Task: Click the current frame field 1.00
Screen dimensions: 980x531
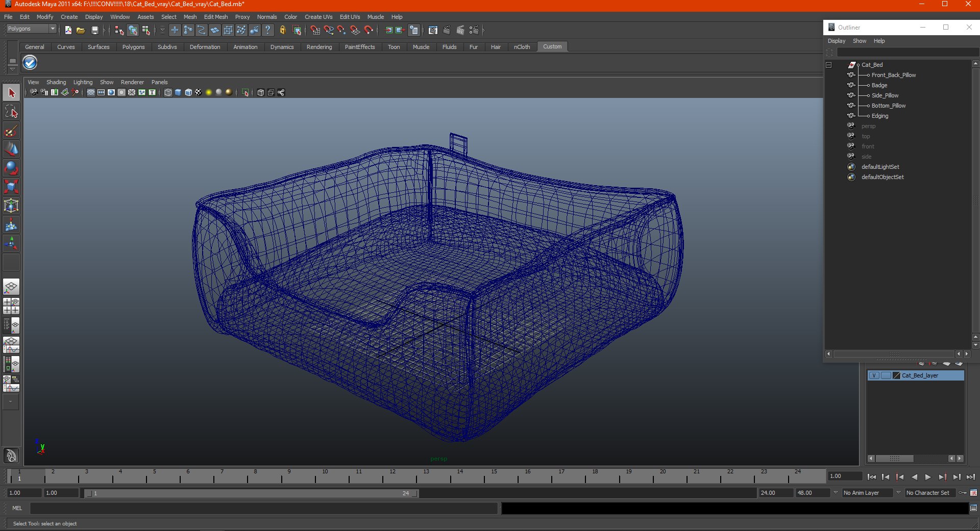Action: tap(845, 476)
